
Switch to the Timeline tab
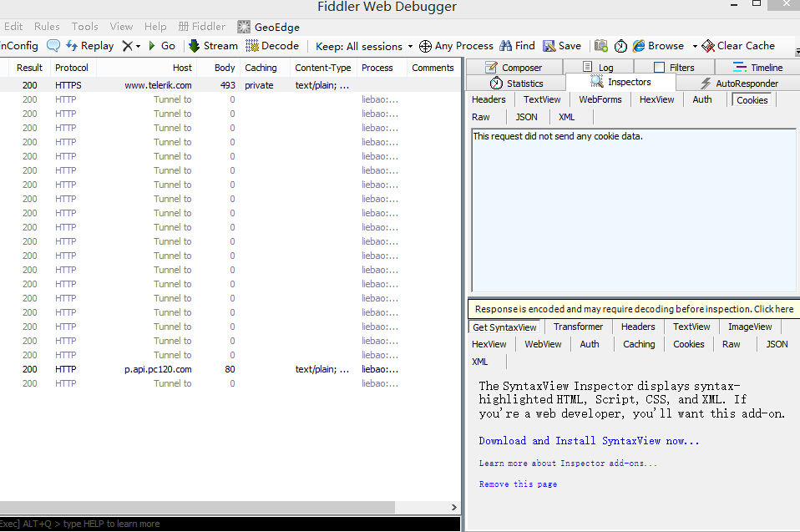757,68
